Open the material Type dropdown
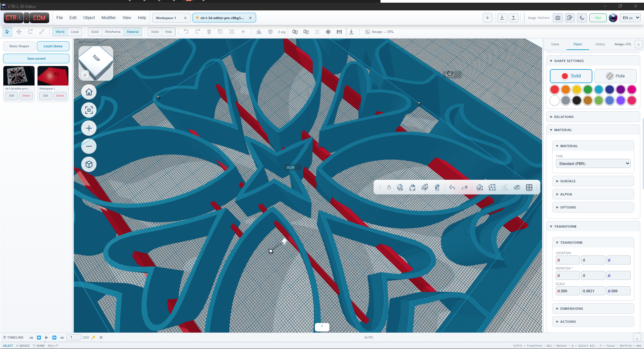This screenshot has width=644, height=349. click(593, 164)
